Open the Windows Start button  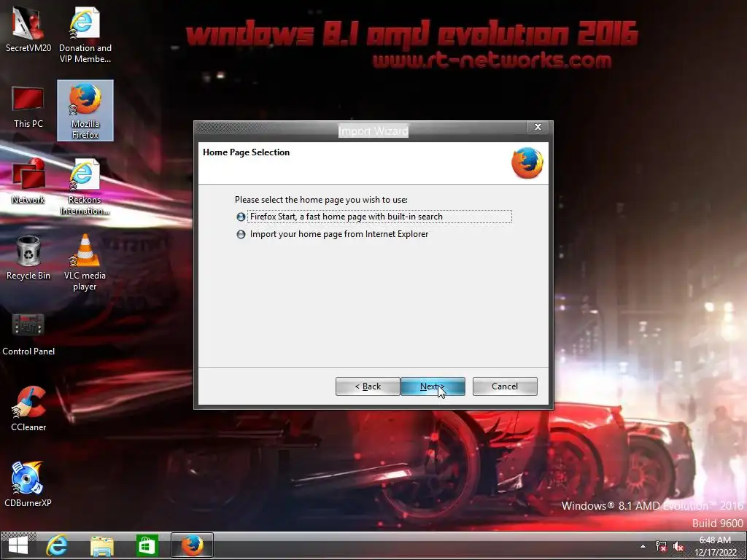[x=18, y=545]
